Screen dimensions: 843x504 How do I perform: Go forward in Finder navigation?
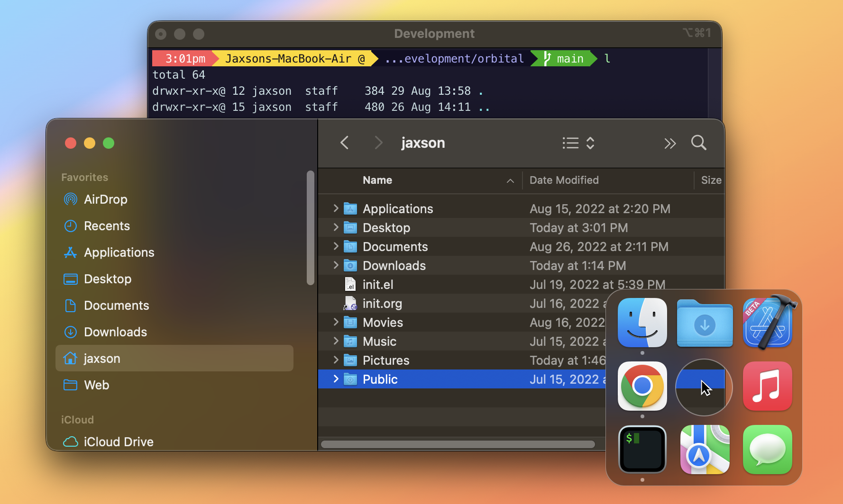(378, 143)
